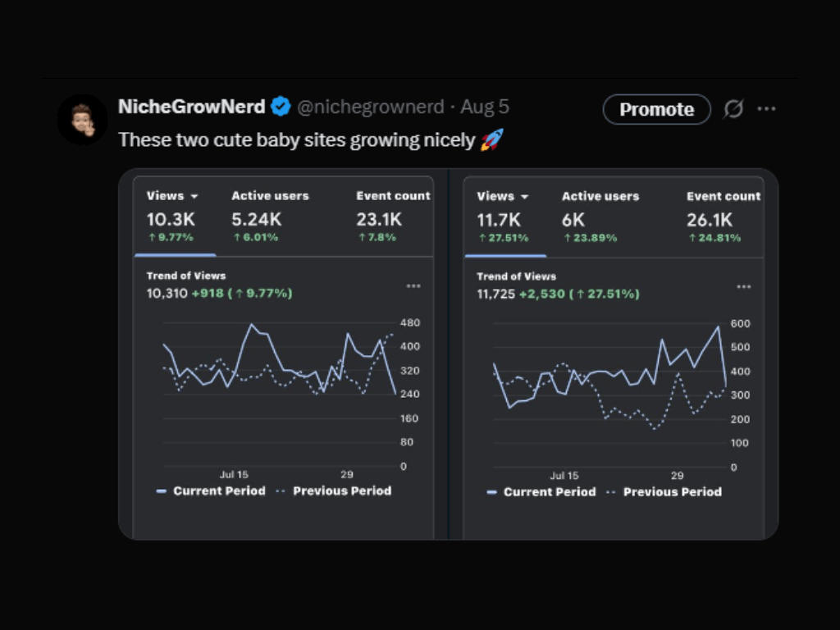Click the NicheGrowNerd profile avatar

[82, 120]
